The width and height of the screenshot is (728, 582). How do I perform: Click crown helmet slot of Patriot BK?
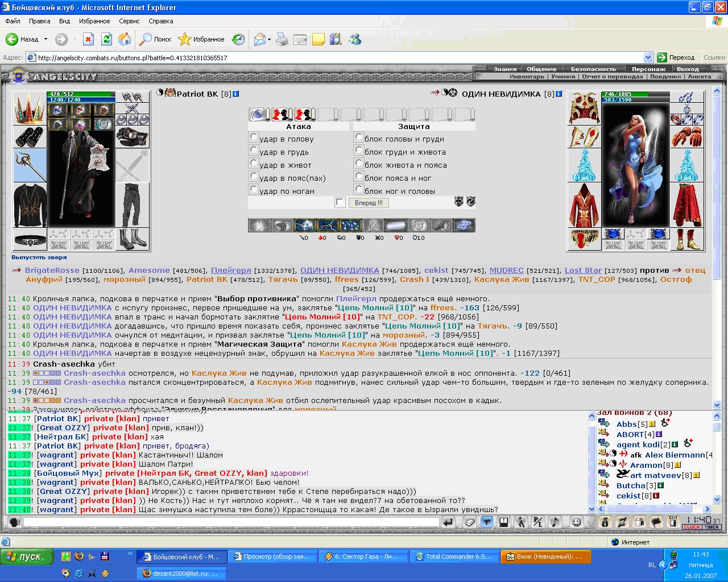tap(30, 108)
